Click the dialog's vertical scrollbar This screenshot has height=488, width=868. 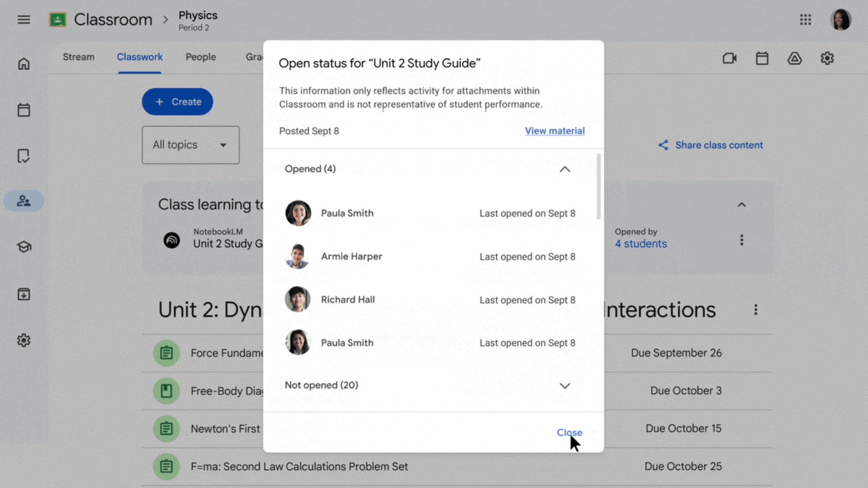tap(598, 186)
